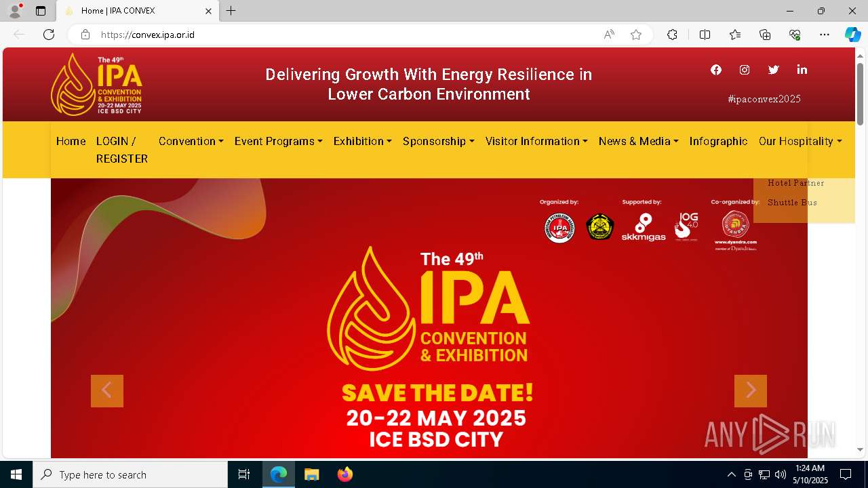Click the IPA organizer round logo
This screenshot has width=868, height=488.
pos(560,228)
